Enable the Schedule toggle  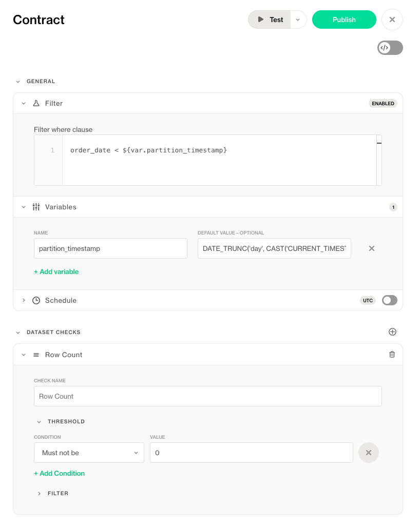[x=389, y=300]
